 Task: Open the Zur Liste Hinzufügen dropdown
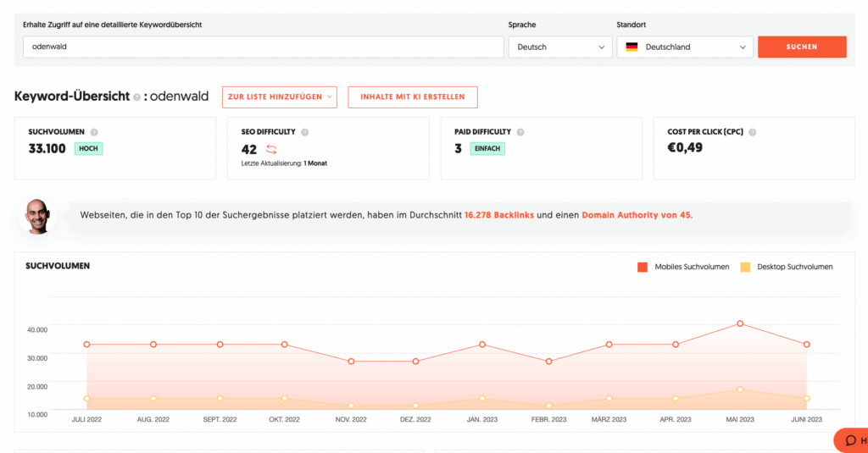point(280,97)
